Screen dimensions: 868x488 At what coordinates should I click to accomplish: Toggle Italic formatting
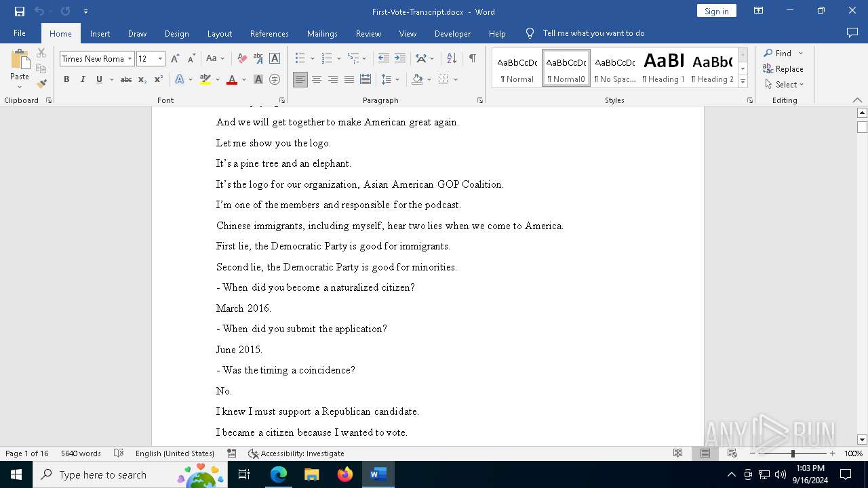point(83,79)
